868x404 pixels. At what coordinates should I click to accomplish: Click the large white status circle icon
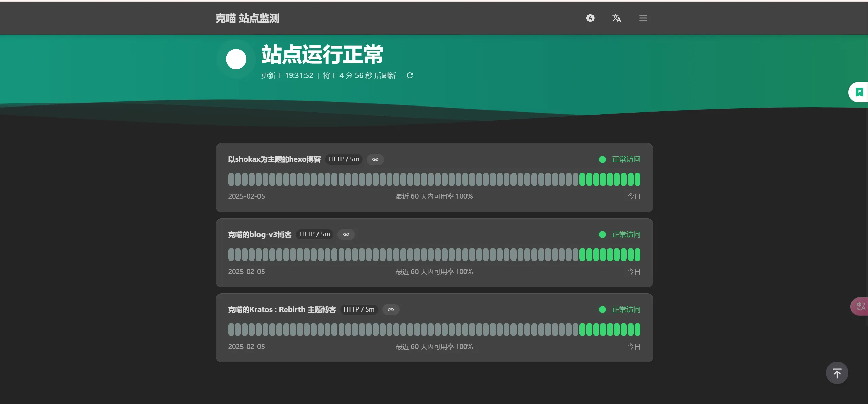point(236,59)
